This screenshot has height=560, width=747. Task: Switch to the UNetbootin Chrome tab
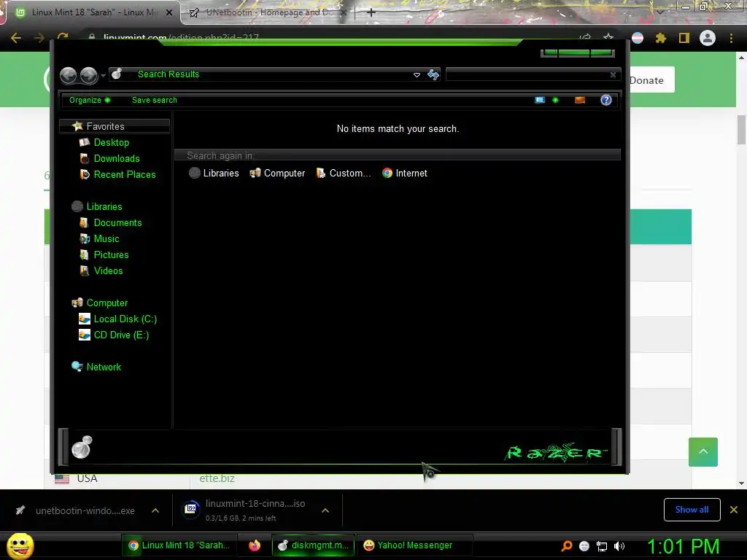267,12
